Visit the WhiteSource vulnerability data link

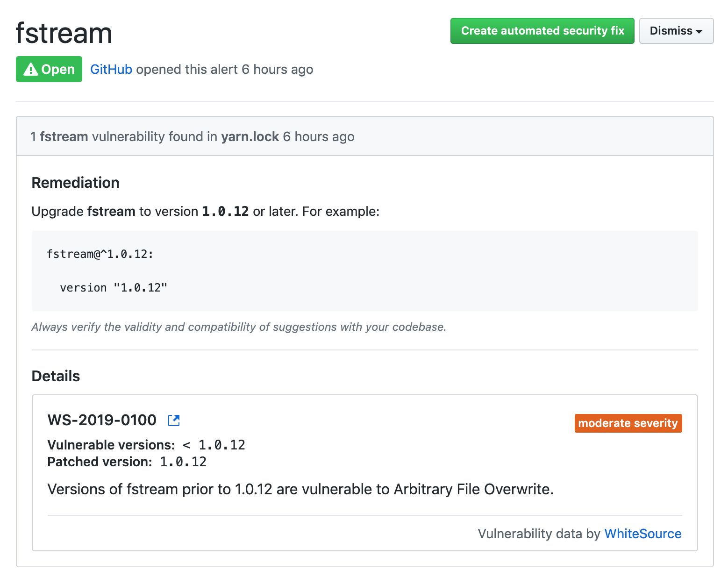642,534
